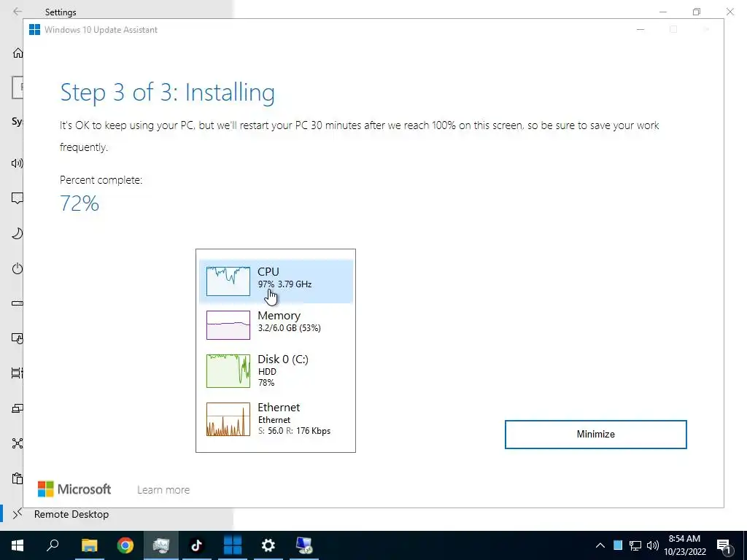Open taskbar Search

tap(53, 545)
